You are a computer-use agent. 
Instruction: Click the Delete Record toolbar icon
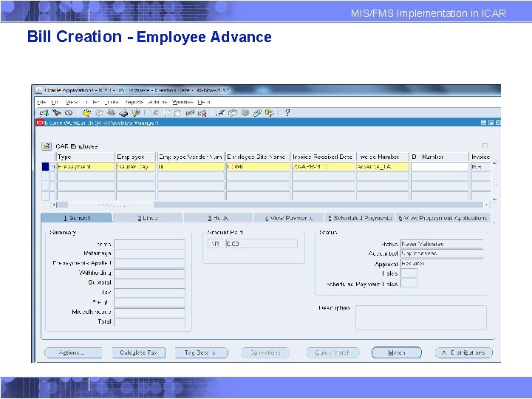click(x=202, y=113)
